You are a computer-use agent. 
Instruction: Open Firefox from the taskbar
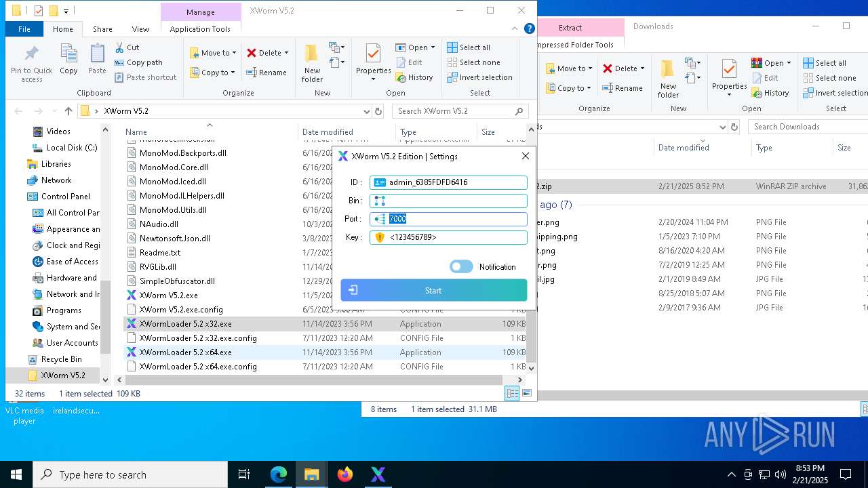point(345,474)
